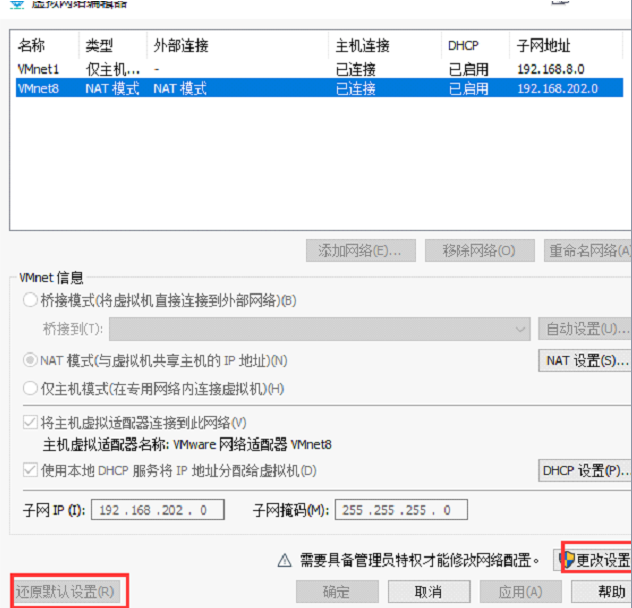Click the 移除网络(O) button

480,250
